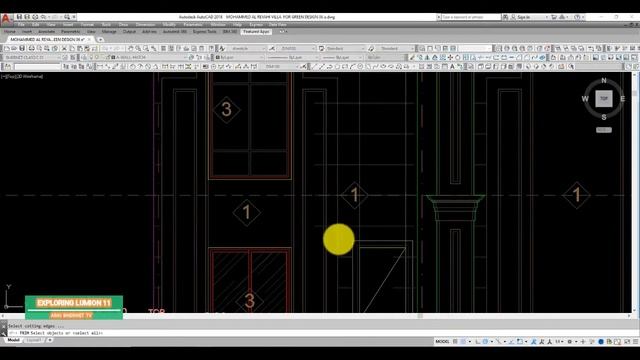This screenshot has width=640, height=360.
Task: Click the [Top] view control label
Action: click(11, 76)
